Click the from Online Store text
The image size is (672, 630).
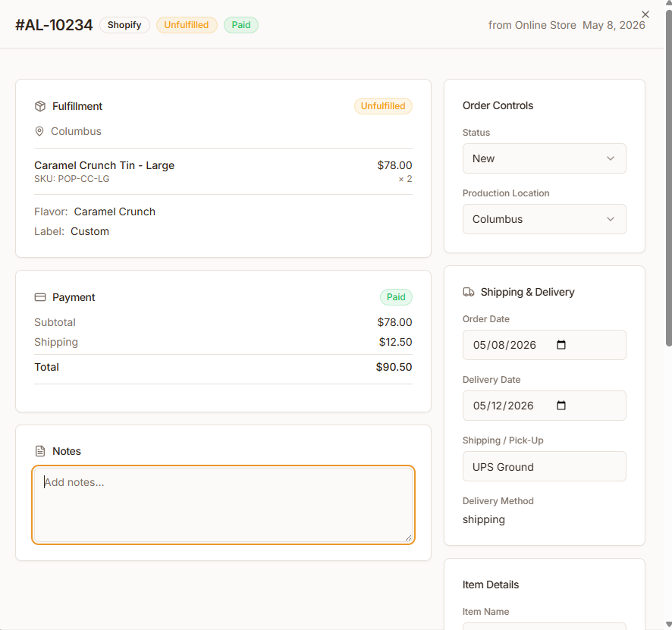pos(532,25)
